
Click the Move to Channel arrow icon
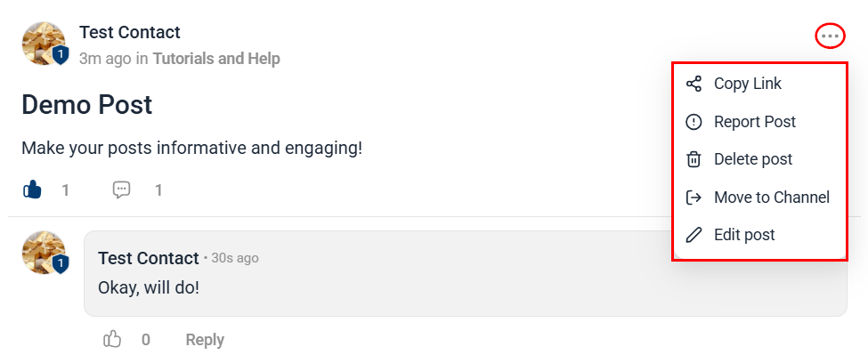pyautogui.click(x=694, y=198)
